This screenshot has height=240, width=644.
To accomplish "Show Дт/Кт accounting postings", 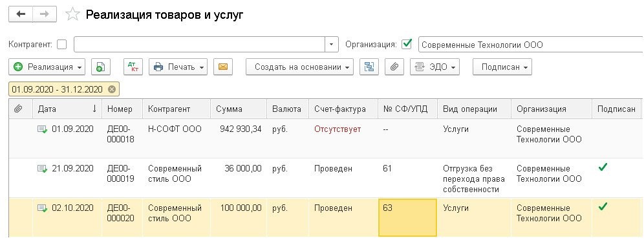I will [x=133, y=67].
